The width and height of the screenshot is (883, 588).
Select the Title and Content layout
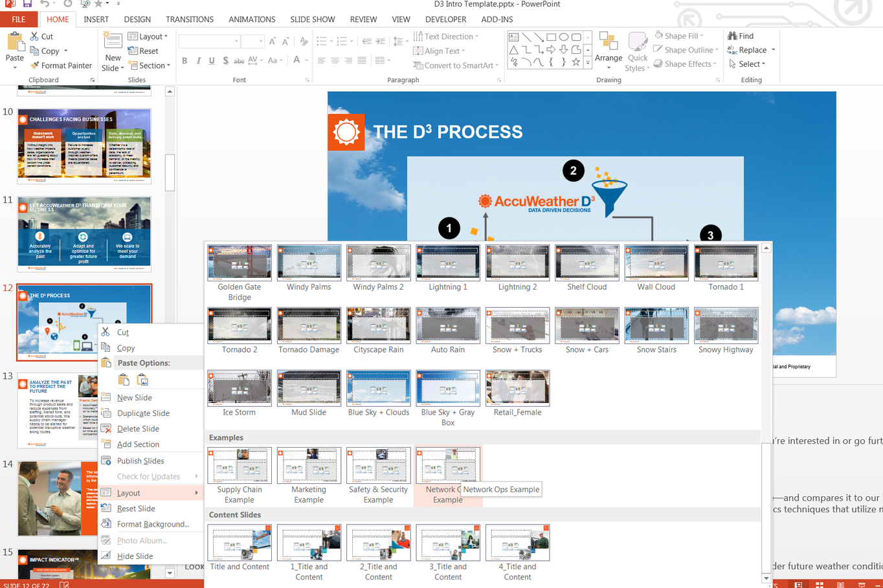pos(240,549)
